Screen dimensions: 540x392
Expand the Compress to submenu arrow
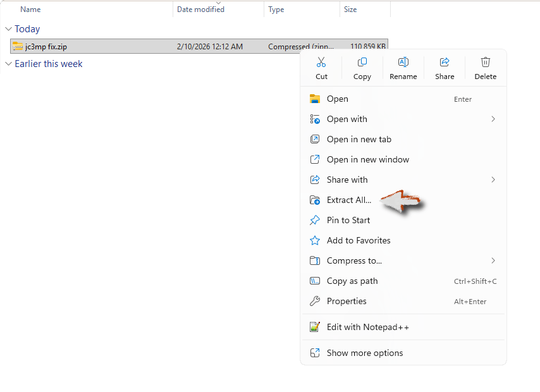[x=493, y=260]
